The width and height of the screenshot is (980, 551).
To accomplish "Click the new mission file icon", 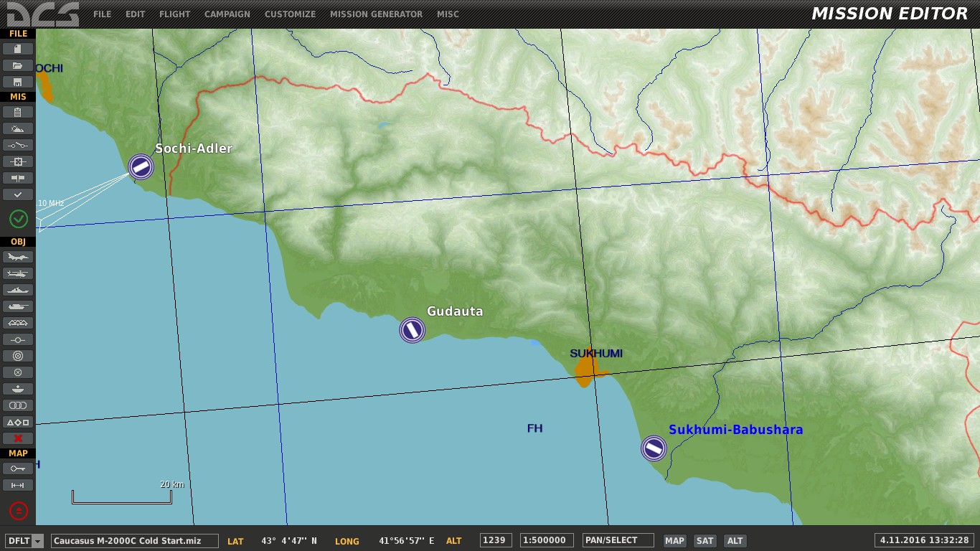I will pyautogui.click(x=18, y=49).
